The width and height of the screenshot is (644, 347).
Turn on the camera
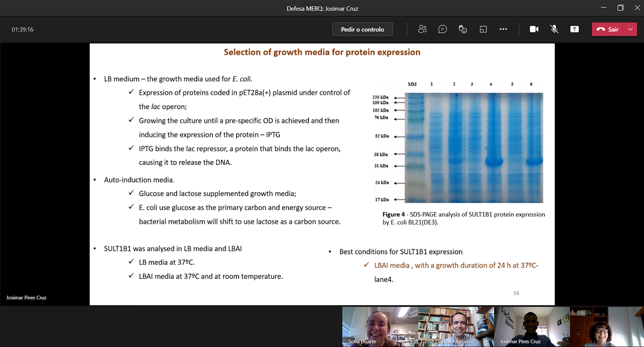coord(534,29)
